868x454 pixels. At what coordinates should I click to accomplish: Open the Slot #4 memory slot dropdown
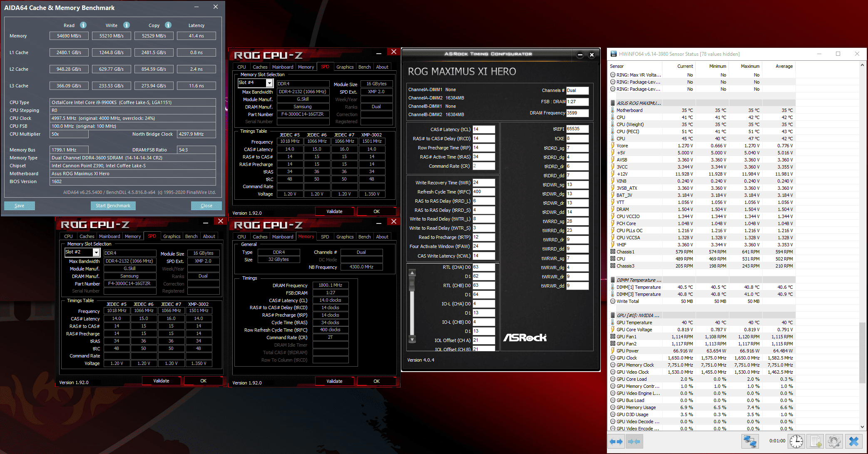tap(269, 83)
